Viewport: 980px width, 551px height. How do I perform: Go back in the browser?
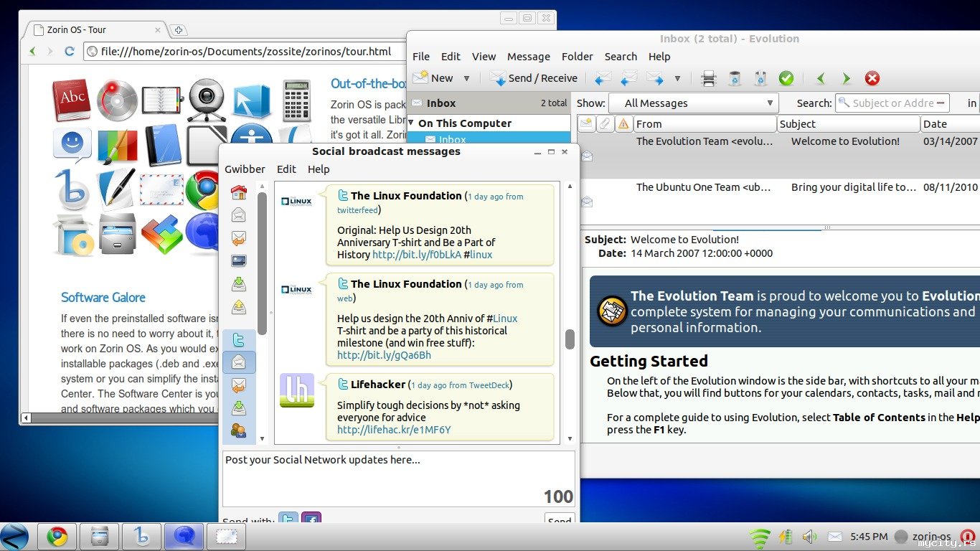(32, 51)
